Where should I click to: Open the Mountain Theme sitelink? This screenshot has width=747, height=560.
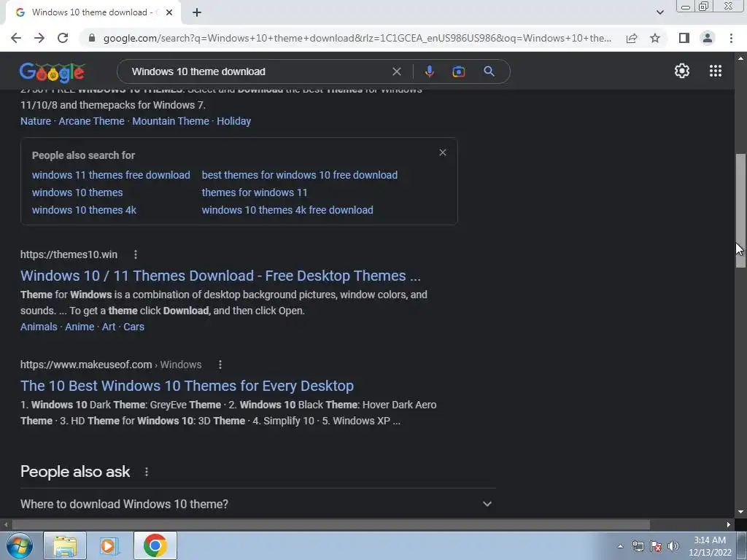point(171,121)
